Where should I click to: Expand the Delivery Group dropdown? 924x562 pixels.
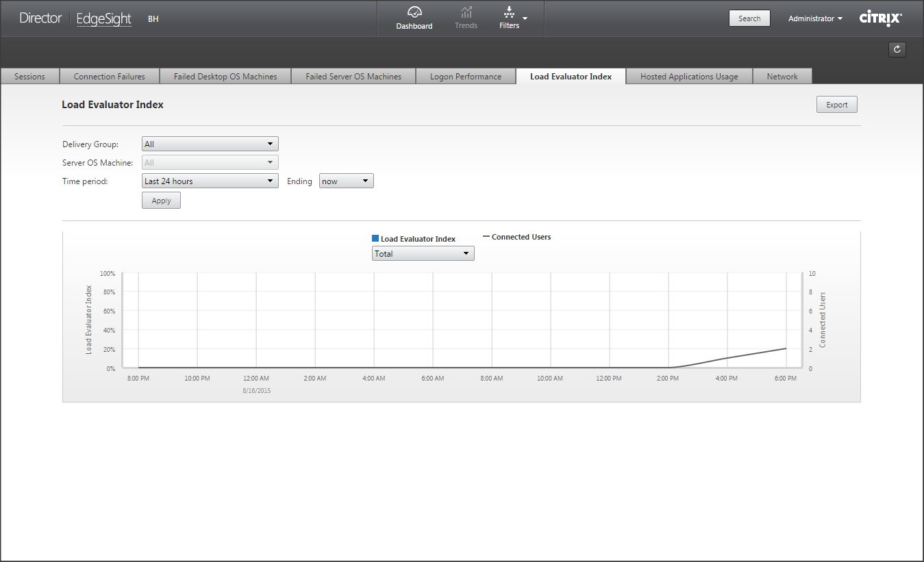[x=210, y=144]
